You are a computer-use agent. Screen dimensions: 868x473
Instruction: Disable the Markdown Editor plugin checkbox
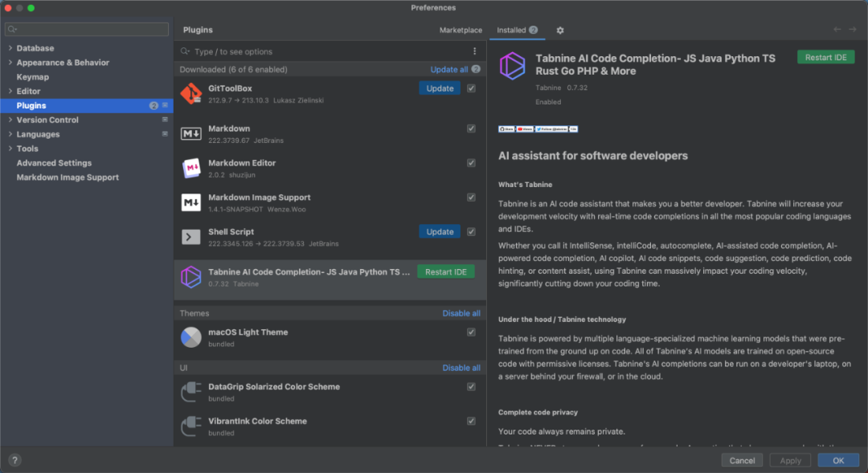pyautogui.click(x=471, y=163)
